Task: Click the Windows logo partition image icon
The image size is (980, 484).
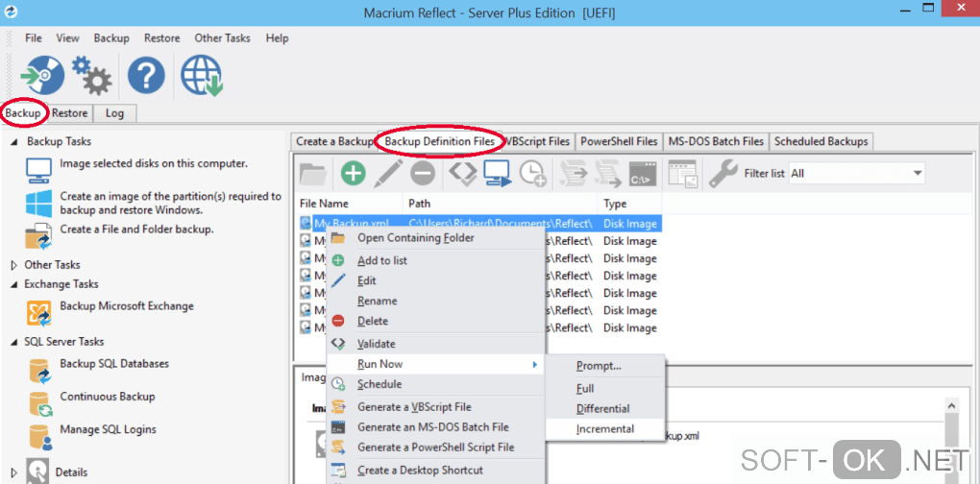Action: 38,204
